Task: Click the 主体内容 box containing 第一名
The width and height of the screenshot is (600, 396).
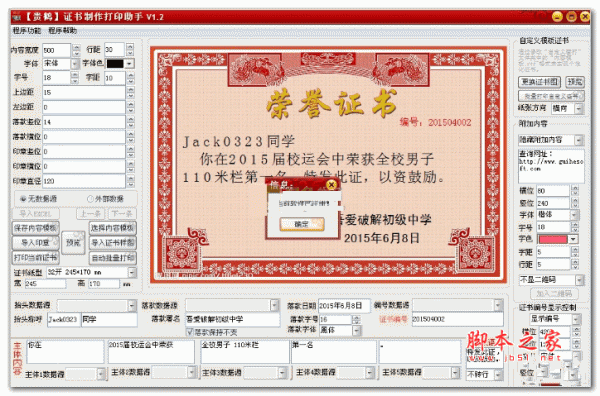Action: 334,352
